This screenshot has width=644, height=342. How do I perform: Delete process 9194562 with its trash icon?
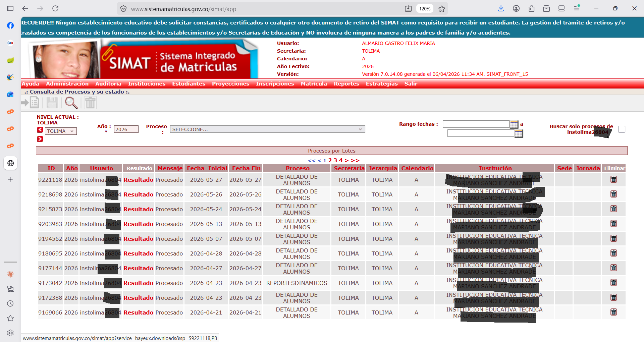613,238
